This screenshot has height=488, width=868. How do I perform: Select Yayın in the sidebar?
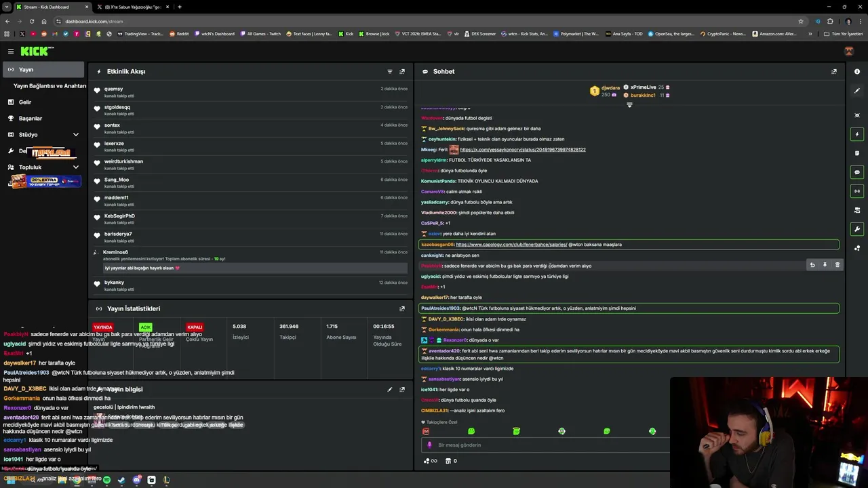[43, 70]
